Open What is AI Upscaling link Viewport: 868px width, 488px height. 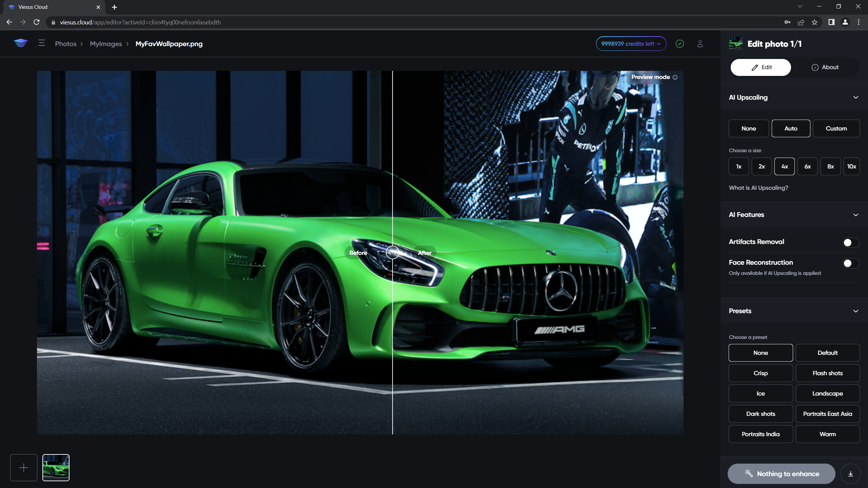click(x=758, y=188)
